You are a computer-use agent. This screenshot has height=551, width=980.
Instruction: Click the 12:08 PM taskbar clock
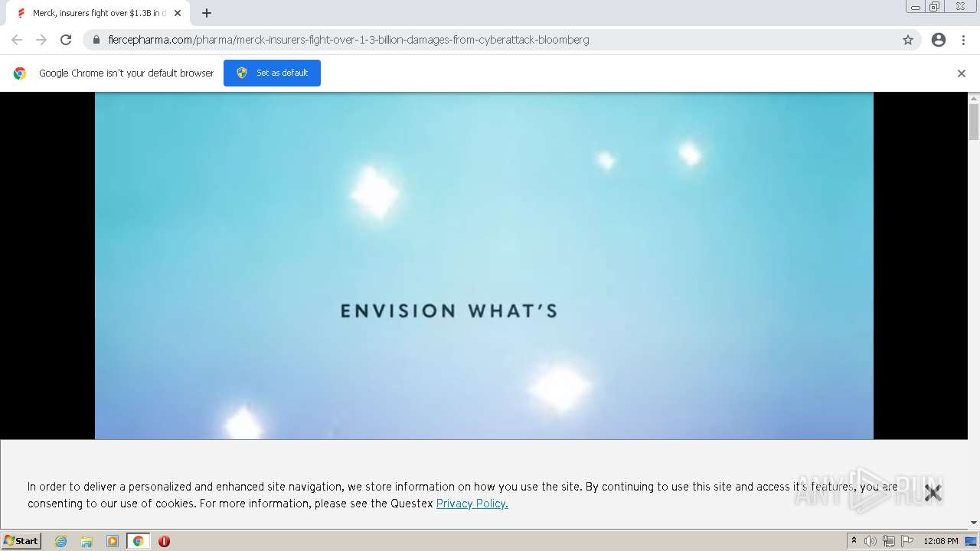tap(941, 541)
